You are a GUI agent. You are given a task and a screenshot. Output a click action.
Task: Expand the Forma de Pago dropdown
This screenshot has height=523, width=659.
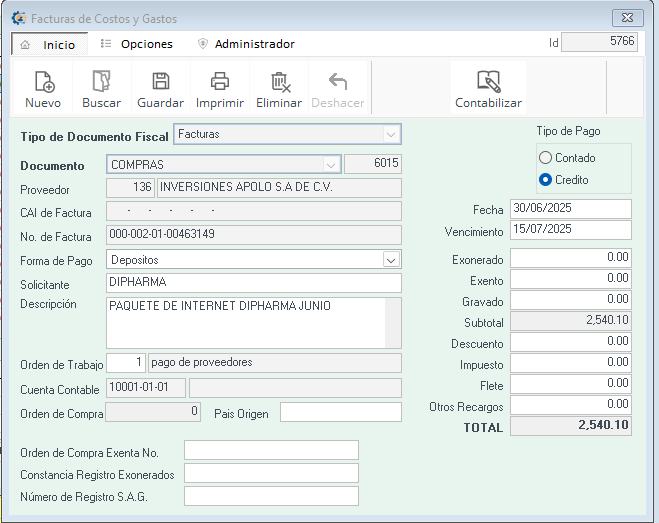[390, 260]
